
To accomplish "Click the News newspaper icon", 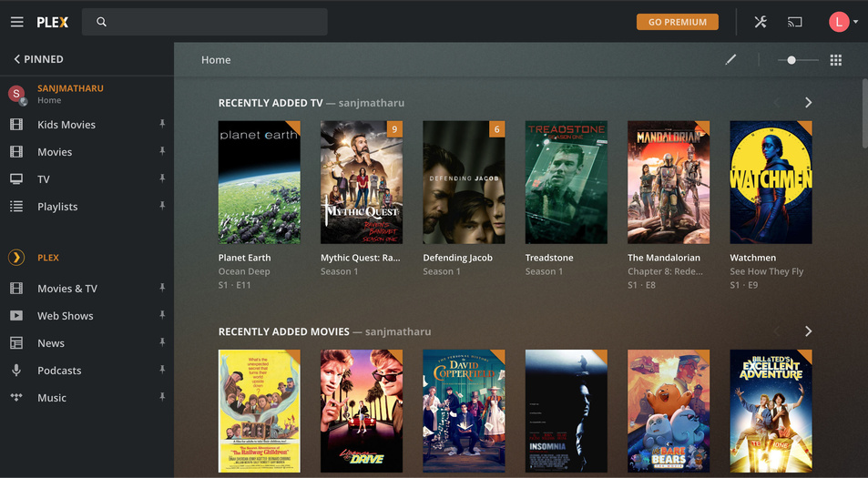I will click(16, 343).
